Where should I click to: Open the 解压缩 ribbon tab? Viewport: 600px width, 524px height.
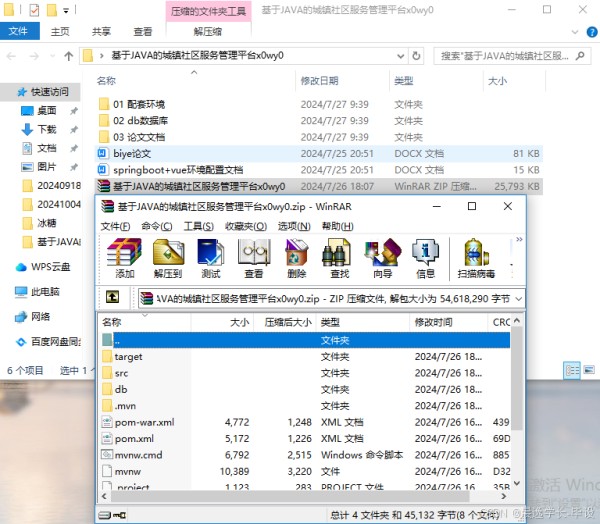tap(208, 32)
